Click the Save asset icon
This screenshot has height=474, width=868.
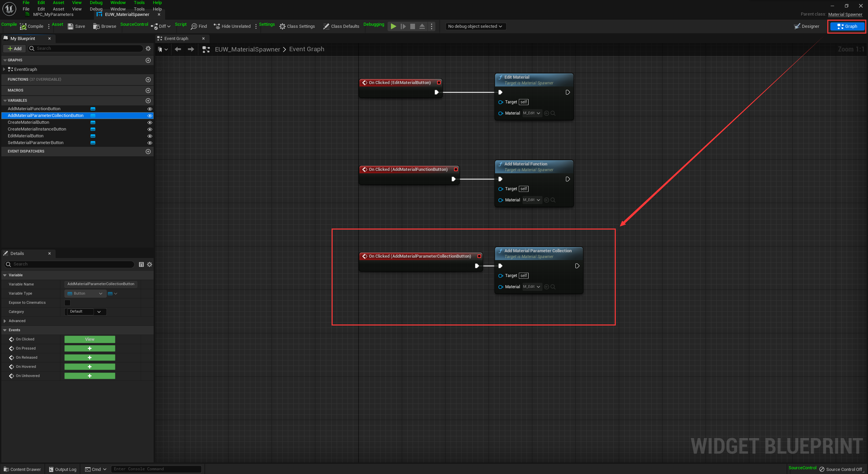pyautogui.click(x=71, y=26)
